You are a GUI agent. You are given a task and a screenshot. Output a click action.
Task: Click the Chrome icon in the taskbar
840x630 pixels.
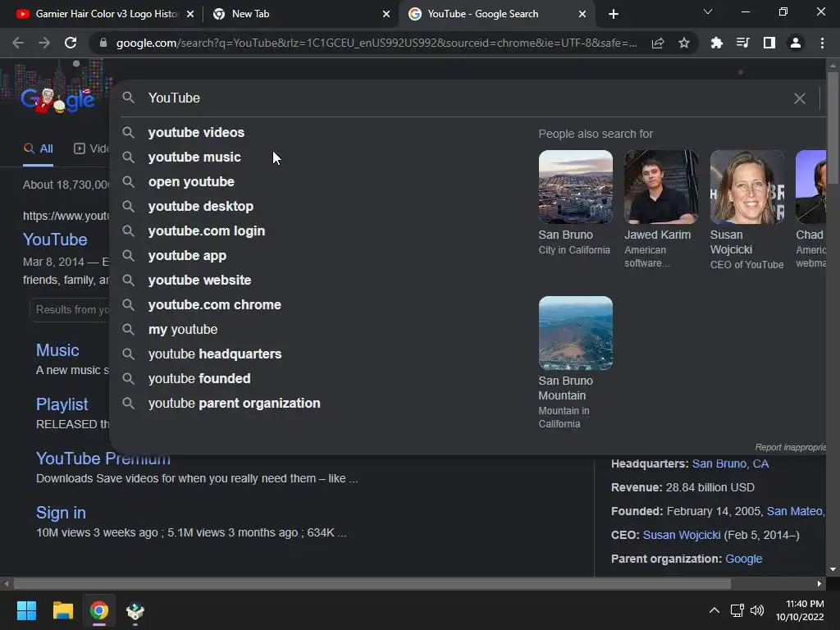[x=99, y=610]
